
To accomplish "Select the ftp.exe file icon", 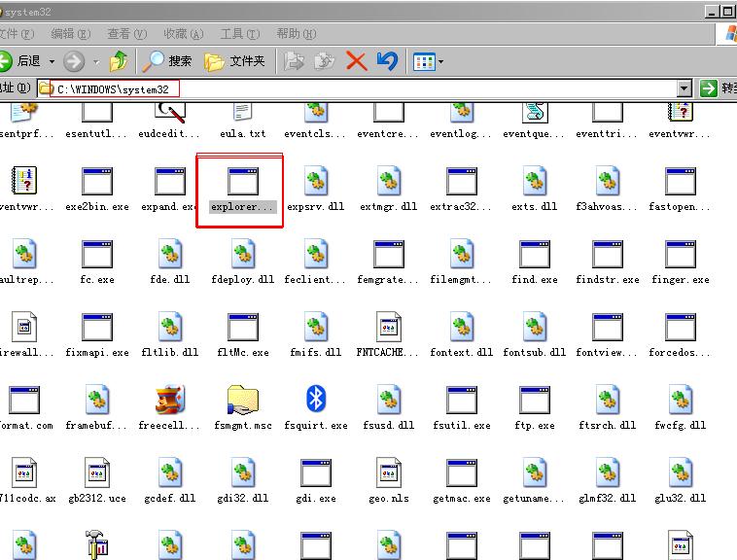I will 535,400.
